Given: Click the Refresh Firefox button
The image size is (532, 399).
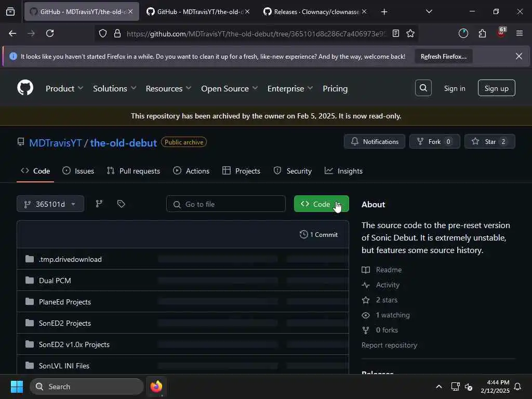Looking at the screenshot, I should (x=444, y=56).
